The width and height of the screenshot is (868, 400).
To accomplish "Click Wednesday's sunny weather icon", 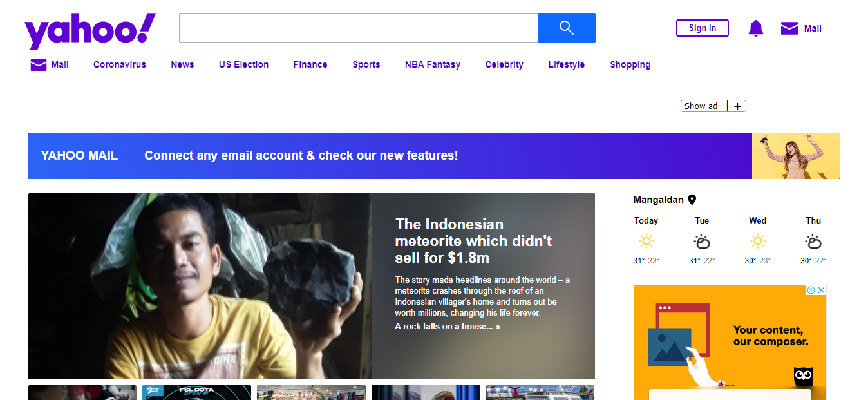I will tap(758, 242).
